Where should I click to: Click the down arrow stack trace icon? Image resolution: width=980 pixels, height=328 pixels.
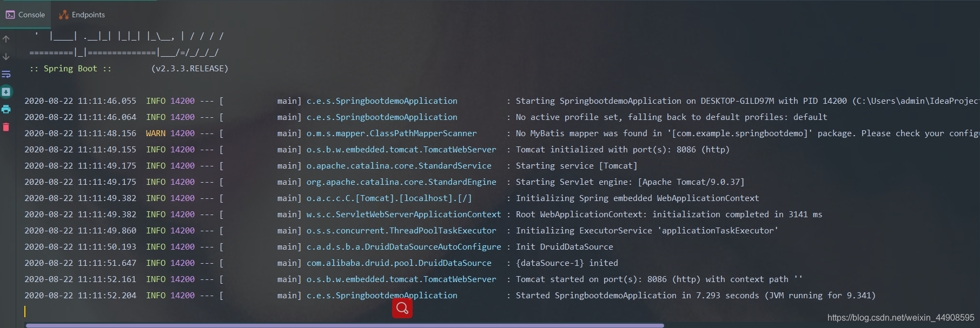[x=6, y=57]
